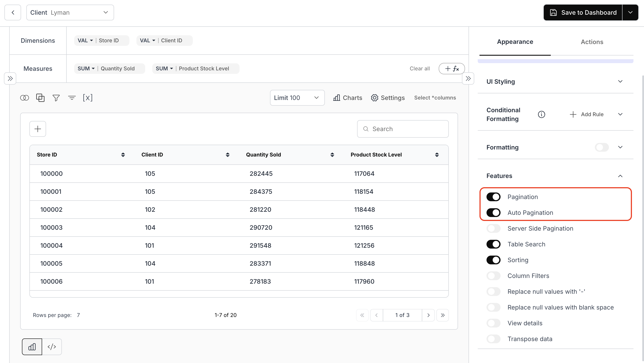Screen dimensions: 644x363
Task: Open the Charts option
Action: click(x=347, y=98)
